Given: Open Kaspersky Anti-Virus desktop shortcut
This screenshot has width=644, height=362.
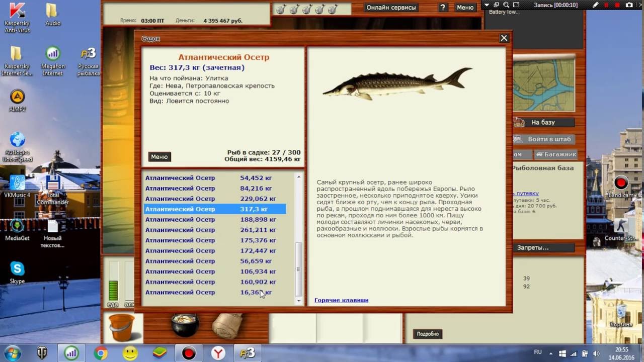Looking at the screenshot, I should pyautogui.click(x=18, y=18).
